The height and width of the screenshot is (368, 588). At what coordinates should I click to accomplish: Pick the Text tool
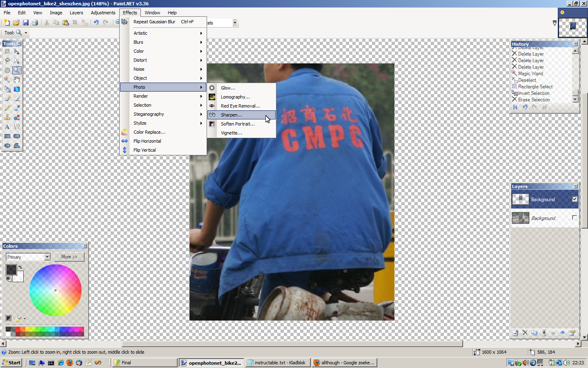tap(7, 127)
